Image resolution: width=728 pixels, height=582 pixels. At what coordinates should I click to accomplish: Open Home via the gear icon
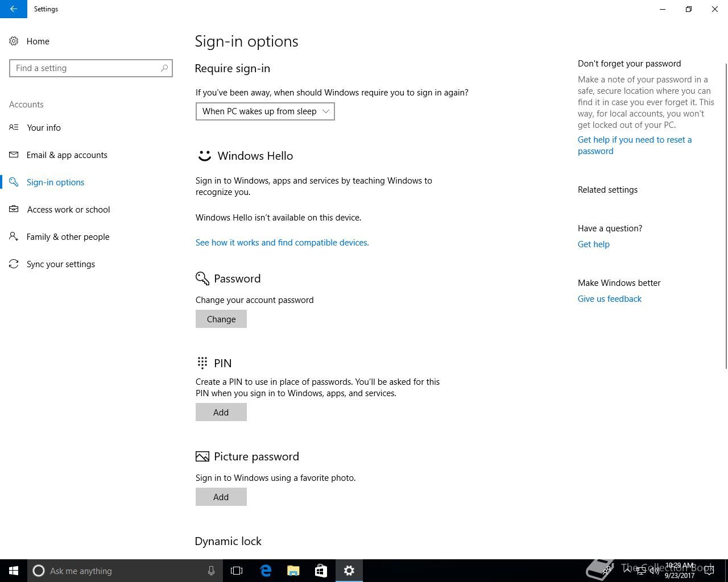14,41
